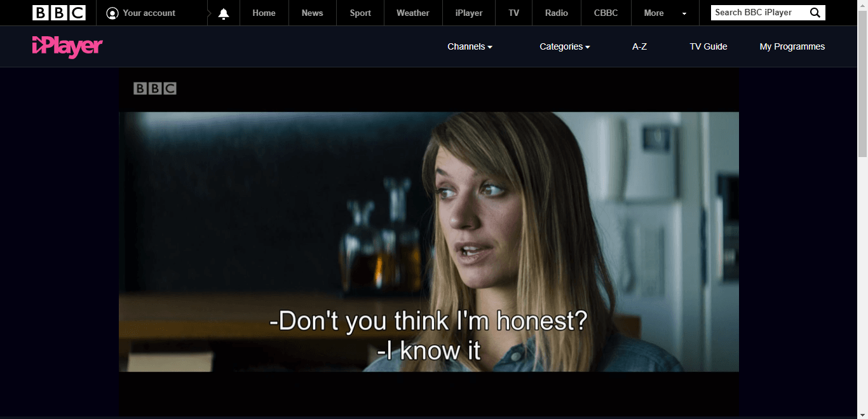Screen dimensions: 868x419
Task: Click the pink iPlayer logo
Action: [67, 46]
